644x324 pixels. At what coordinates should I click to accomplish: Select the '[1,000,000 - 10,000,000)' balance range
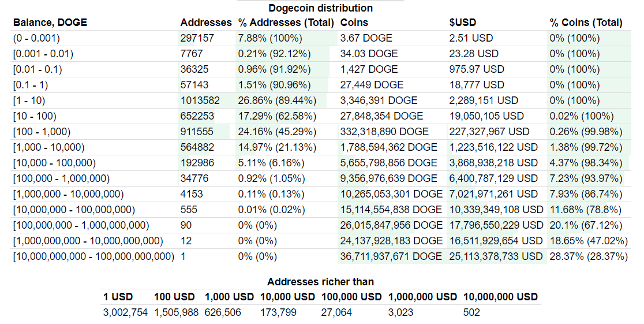click(69, 195)
